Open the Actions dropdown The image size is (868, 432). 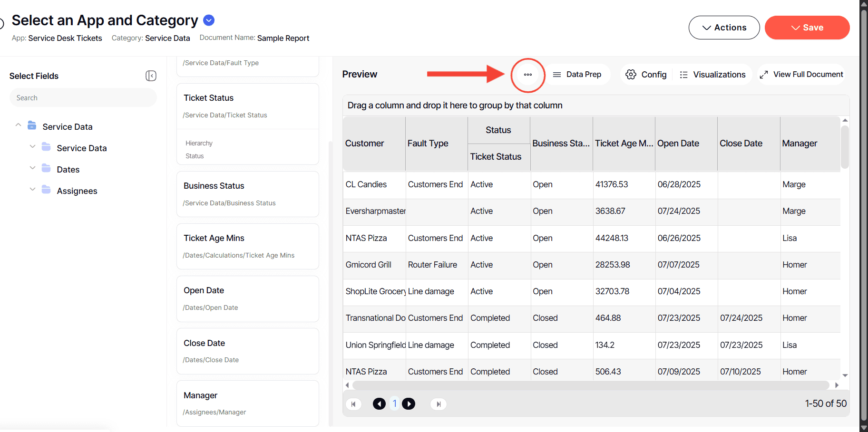point(724,28)
